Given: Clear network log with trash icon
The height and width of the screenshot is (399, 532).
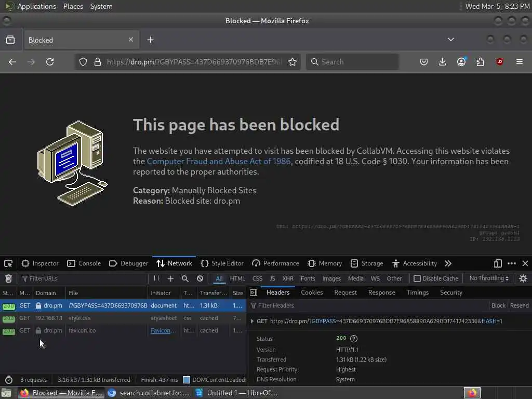Looking at the screenshot, I should (x=8, y=278).
